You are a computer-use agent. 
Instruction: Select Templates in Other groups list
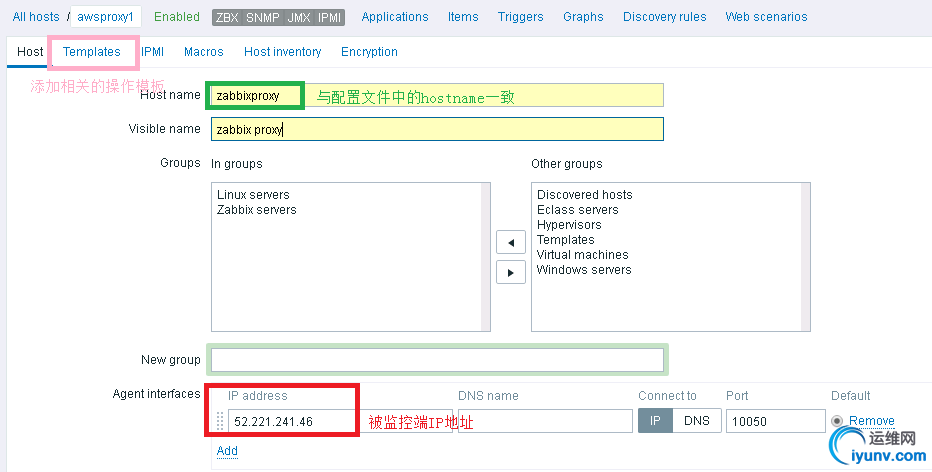(x=565, y=240)
